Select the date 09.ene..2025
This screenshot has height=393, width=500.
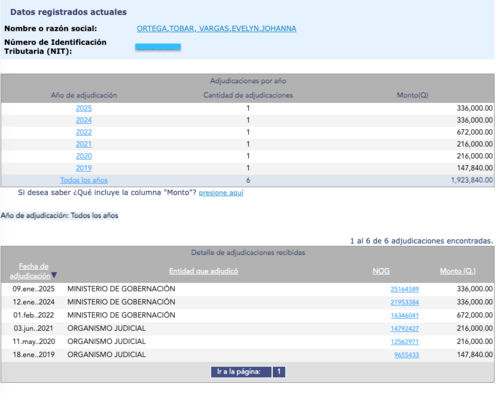point(34,289)
